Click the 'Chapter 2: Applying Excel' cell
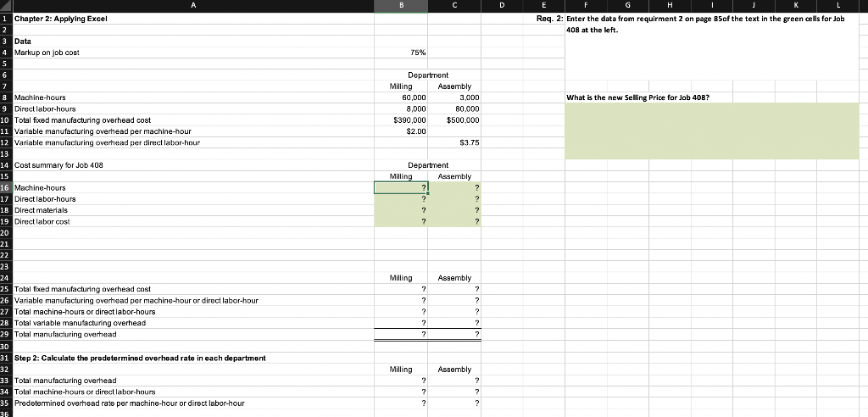Screen dimensions: 868x417 click(x=192, y=19)
